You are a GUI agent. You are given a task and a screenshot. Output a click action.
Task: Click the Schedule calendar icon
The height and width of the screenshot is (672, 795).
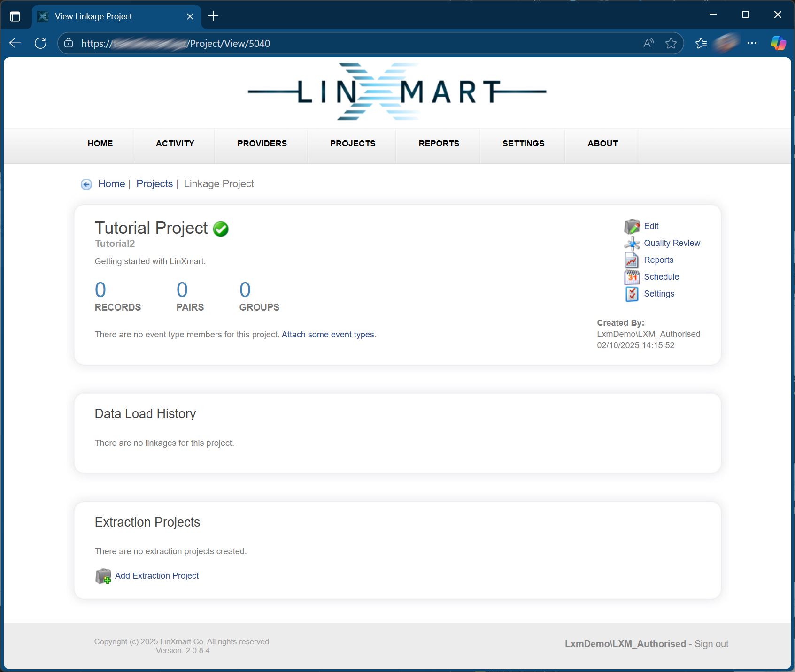point(632,277)
